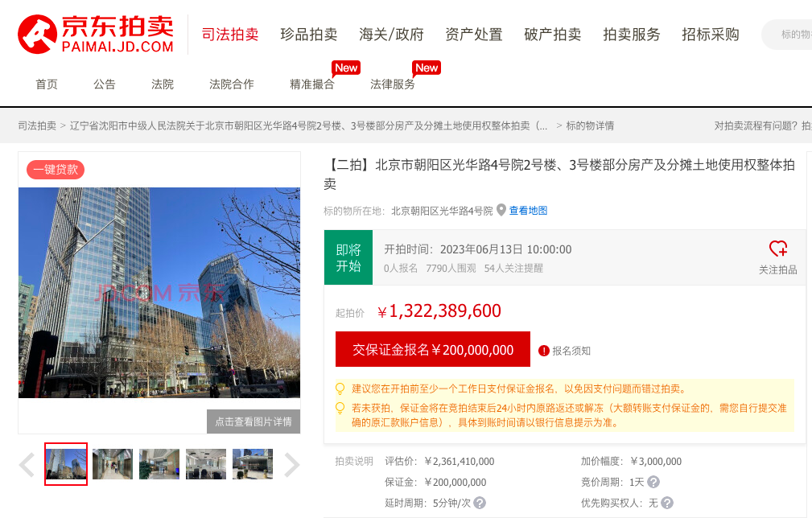The width and height of the screenshot is (812, 518).
Task: Open the 司法拍卖 tab
Action: coord(229,35)
